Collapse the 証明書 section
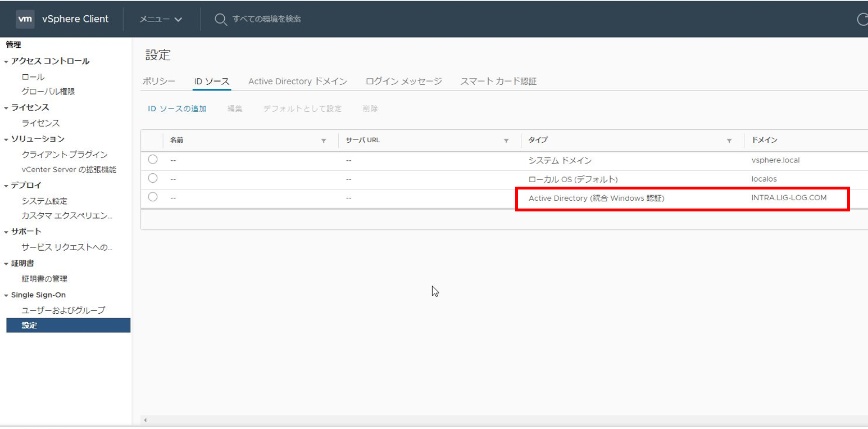This screenshot has height=429, width=868. point(6,263)
